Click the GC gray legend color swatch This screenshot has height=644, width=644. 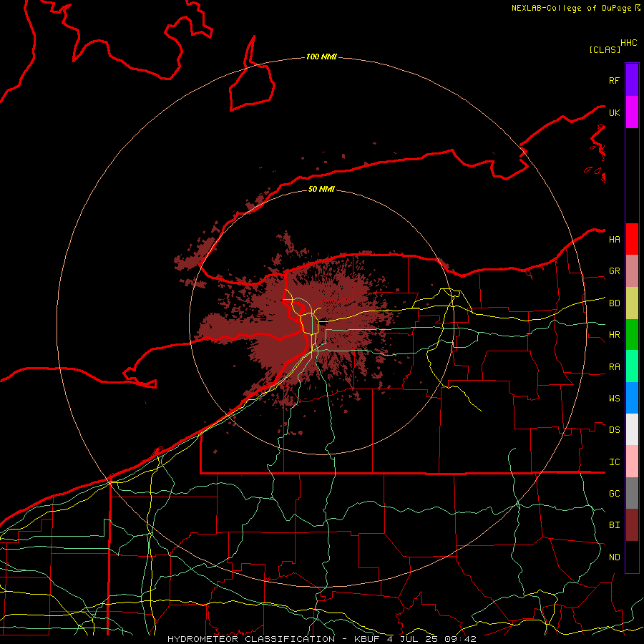click(x=632, y=493)
